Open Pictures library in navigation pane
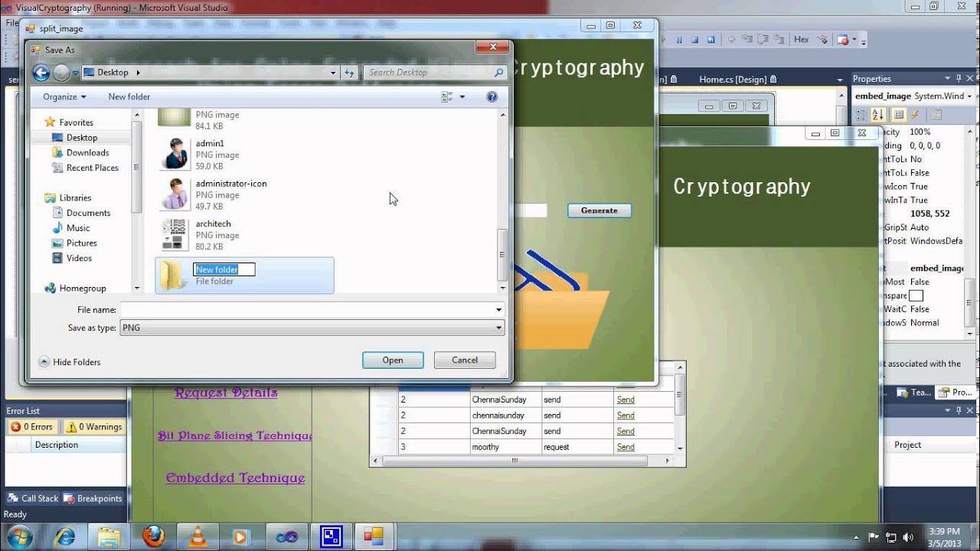The height and width of the screenshot is (551, 980). click(x=82, y=243)
